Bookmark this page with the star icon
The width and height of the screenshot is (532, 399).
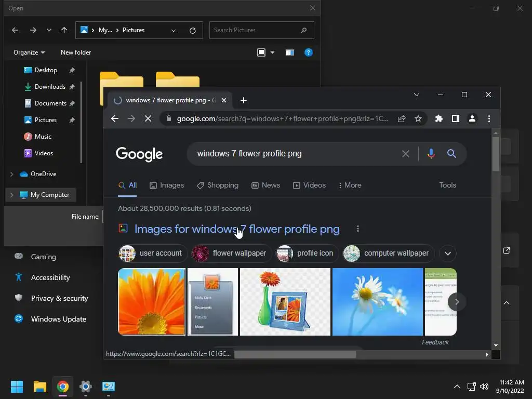pos(418,118)
